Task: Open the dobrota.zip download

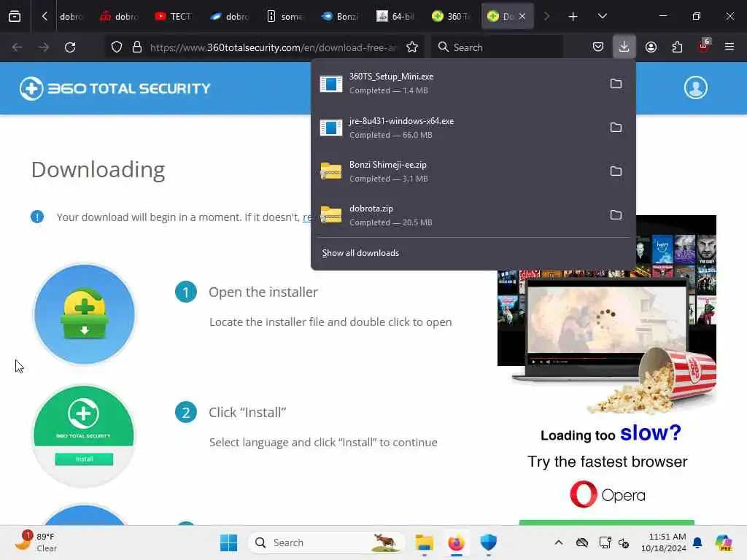Action: click(x=457, y=215)
